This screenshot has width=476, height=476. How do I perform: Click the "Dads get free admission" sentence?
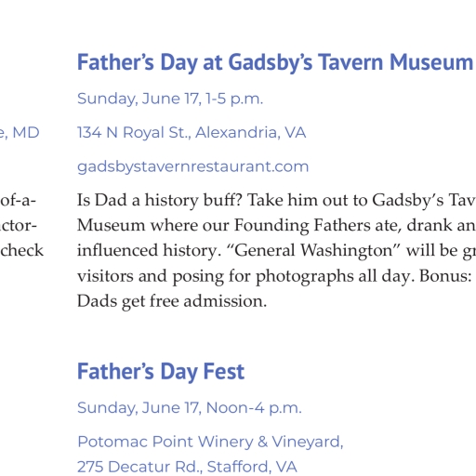[x=172, y=301]
